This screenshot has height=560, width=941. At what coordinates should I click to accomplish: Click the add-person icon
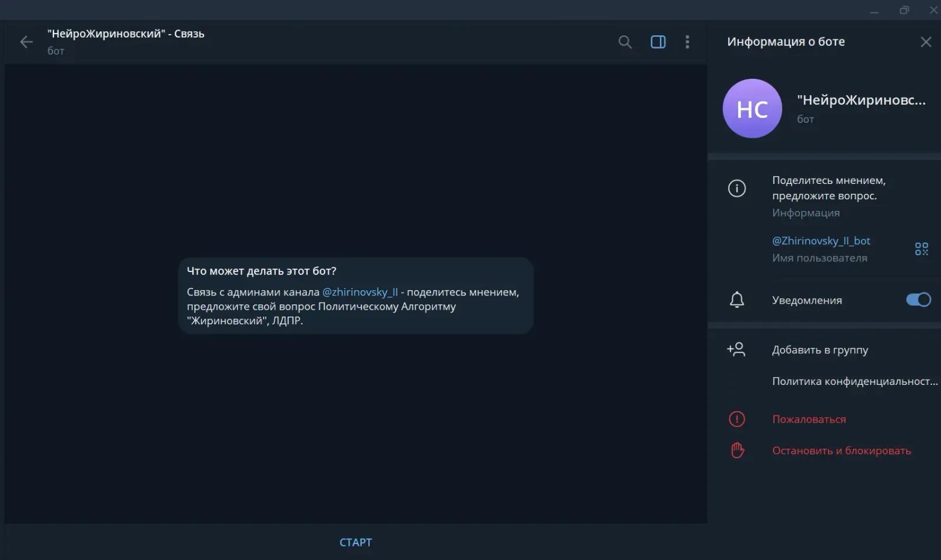(x=736, y=350)
